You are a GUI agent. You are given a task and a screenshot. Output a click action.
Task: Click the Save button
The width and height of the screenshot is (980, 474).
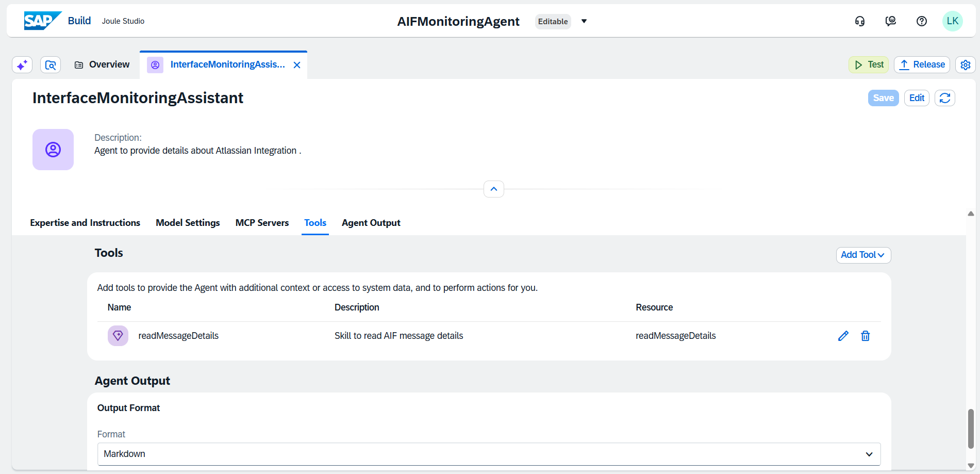click(884, 98)
